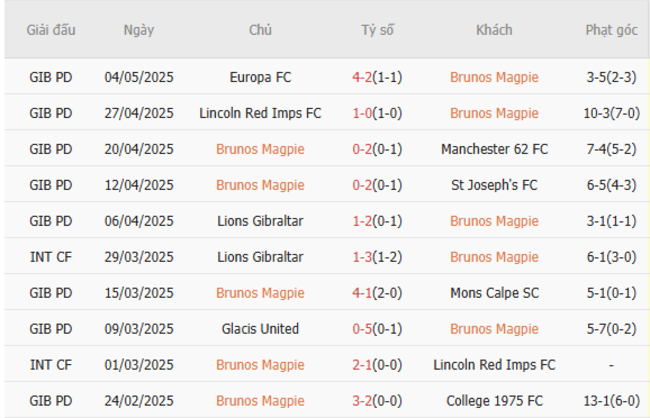
Task: Click the Tỷ số column header
Action: (x=377, y=30)
